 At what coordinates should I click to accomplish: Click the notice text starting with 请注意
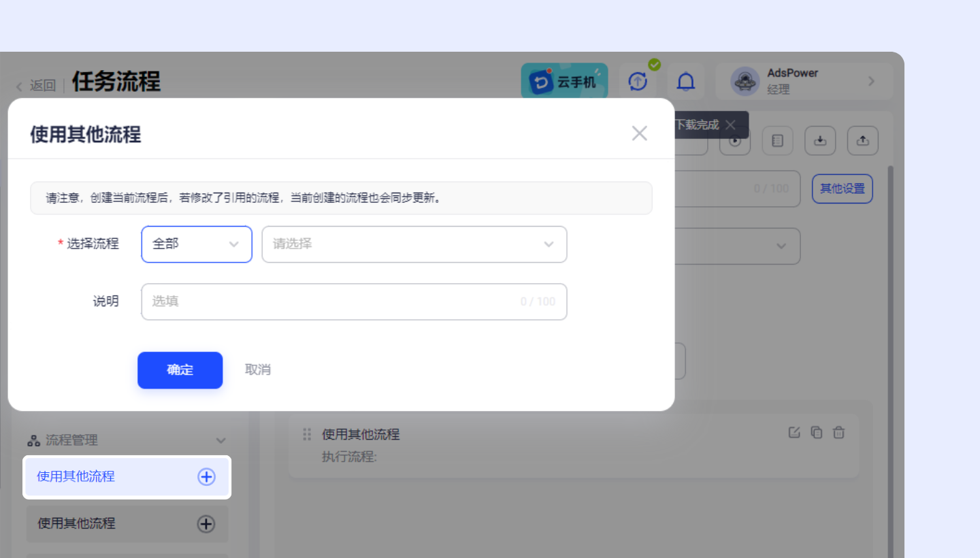[x=244, y=199]
